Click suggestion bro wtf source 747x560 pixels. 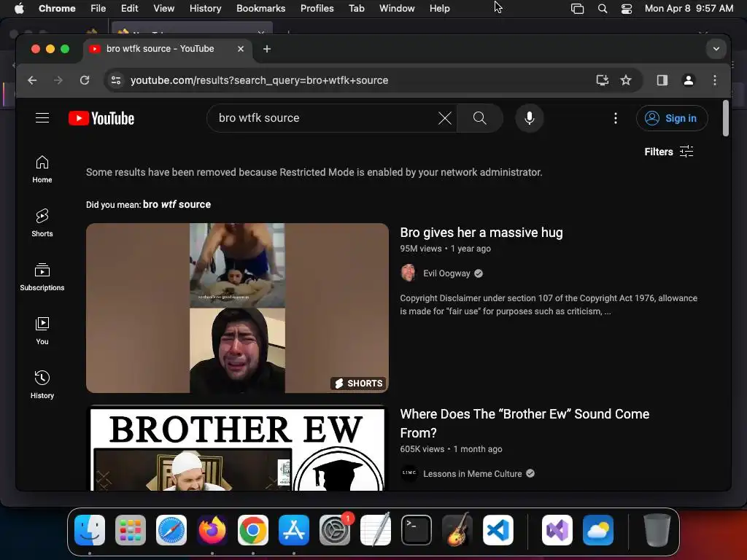pyautogui.click(x=177, y=204)
